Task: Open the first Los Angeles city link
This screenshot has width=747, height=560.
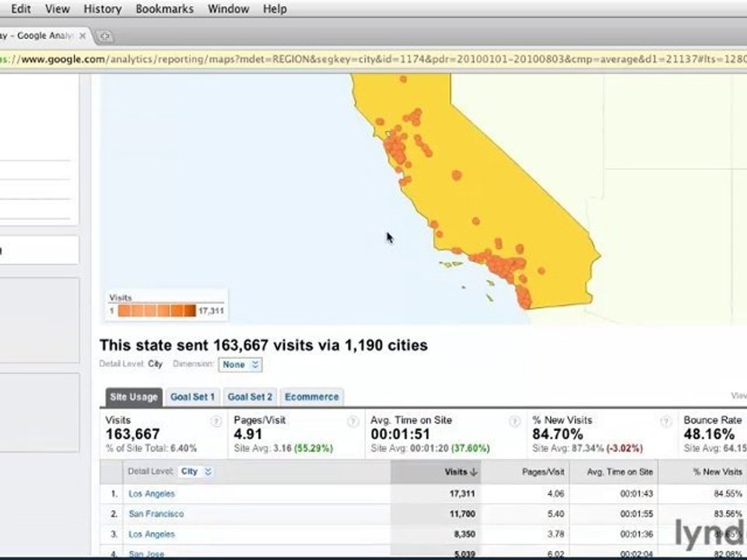Action: 152,494
